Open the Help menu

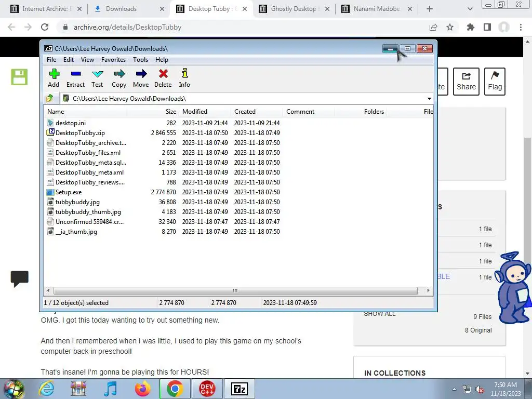162,60
